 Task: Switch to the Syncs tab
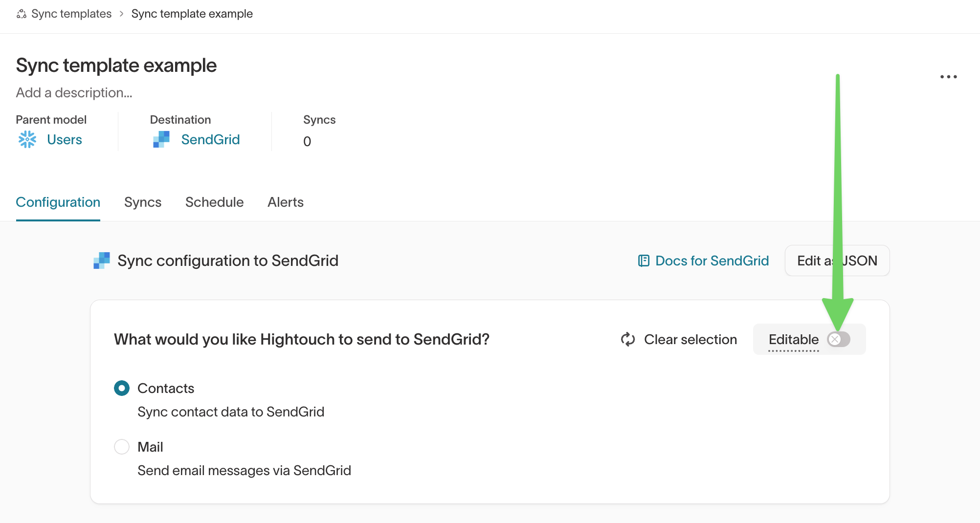pos(143,202)
